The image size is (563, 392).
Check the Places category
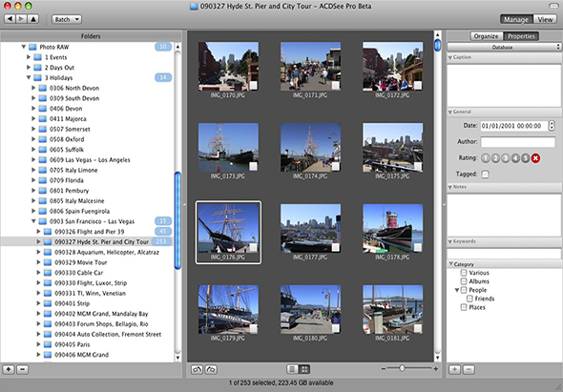(x=464, y=307)
